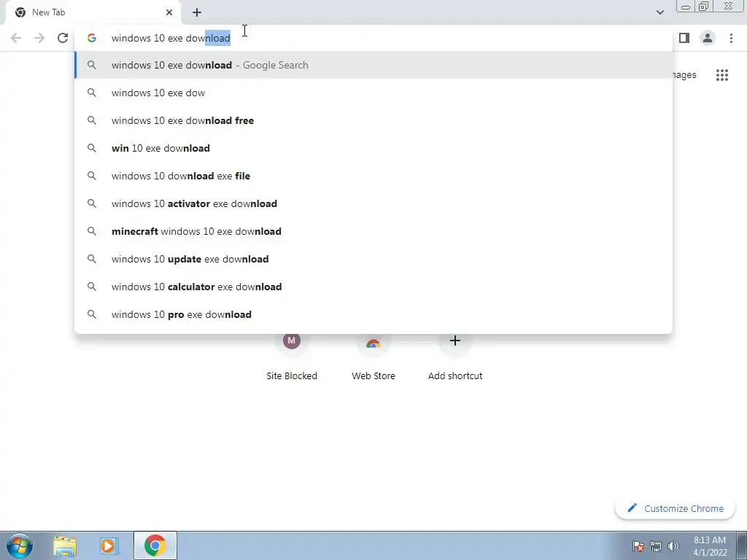
Task: Click the magnifier icon beside 'minecraft windows 10 exe download'
Action: [x=91, y=231]
